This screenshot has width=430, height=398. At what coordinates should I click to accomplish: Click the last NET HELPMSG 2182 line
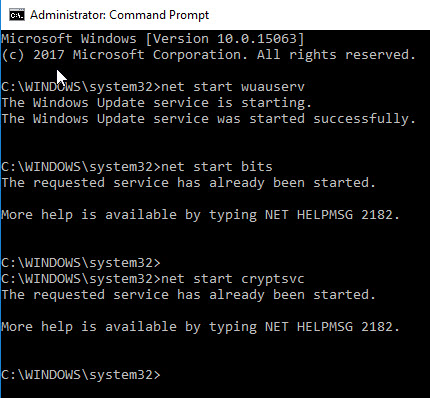pyautogui.click(x=201, y=327)
